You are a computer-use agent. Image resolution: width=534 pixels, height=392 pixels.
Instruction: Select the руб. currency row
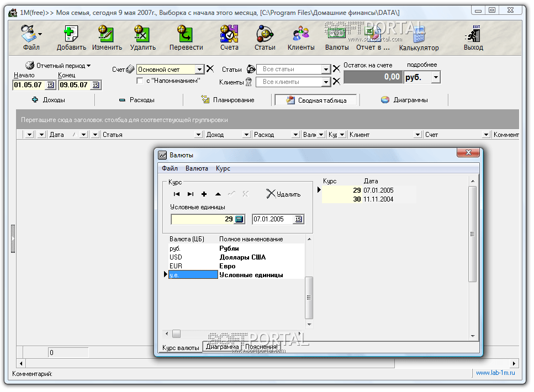pyautogui.click(x=236, y=248)
